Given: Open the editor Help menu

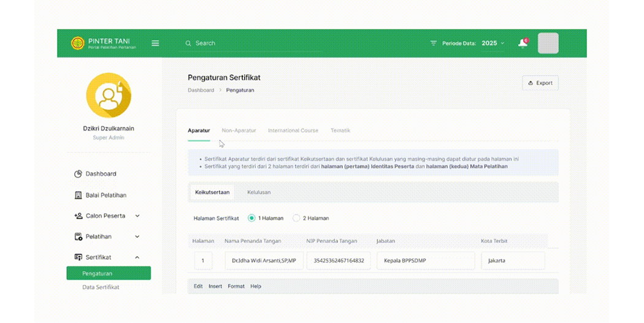Looking at the screenshot, I should point(256,286).
